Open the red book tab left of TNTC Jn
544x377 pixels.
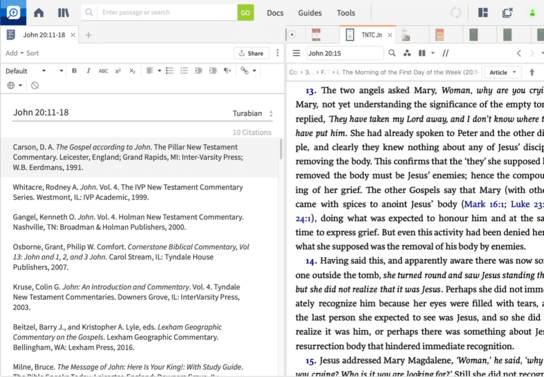[316, 35]
